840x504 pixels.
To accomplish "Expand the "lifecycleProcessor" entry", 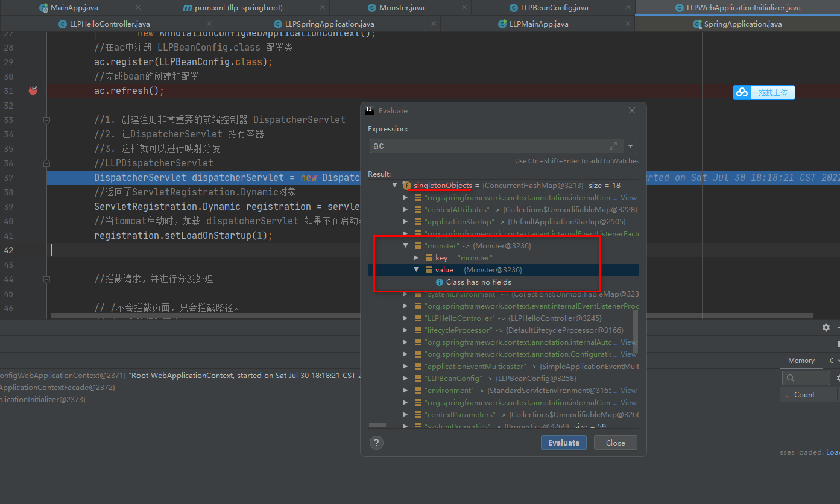I will [x=405, y=330].
